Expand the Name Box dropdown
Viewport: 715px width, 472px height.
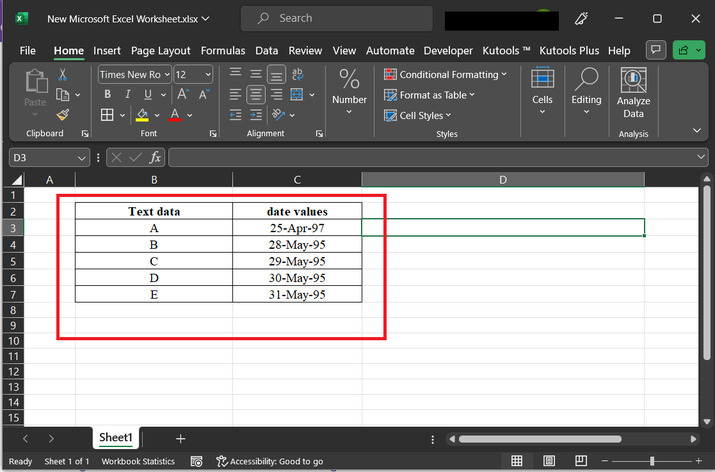[81, 158]
